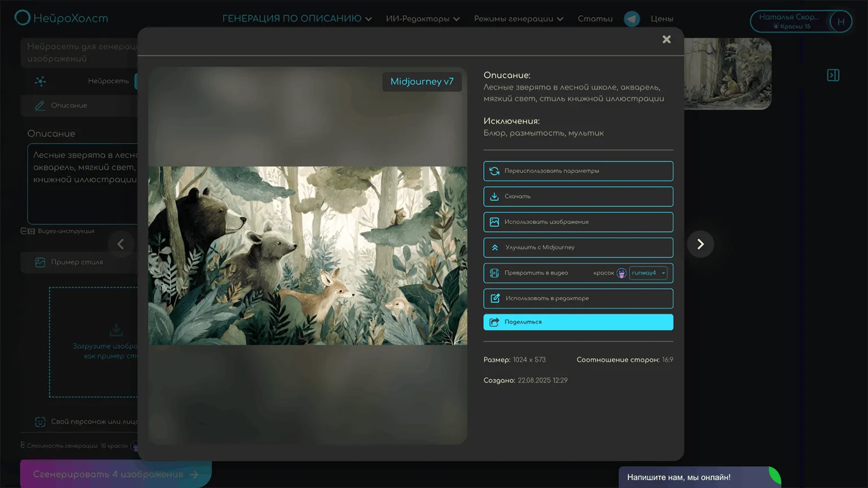The width and height of the screenshot is (868, 488).
Task: Click the reuse parameters refresh icon
Action: pos(494,171)
